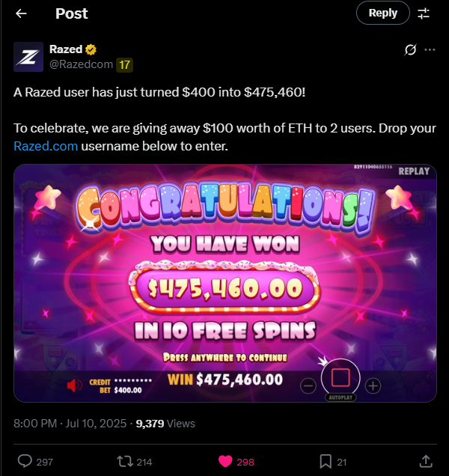
Task: Open the post timestamp Jul 10, 2025
Action: click(x=96, y=424)
